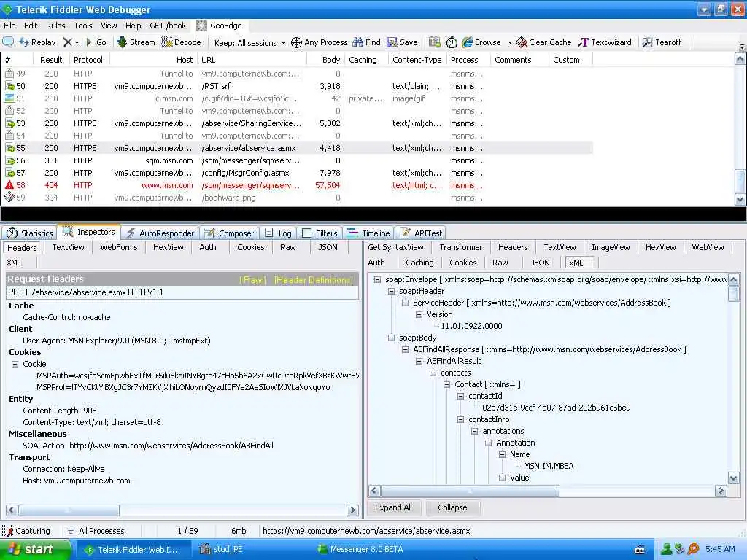747x560 pixels.
Task: Open the Keep: All sessions dropdown
Action: (x=249, y=43)
